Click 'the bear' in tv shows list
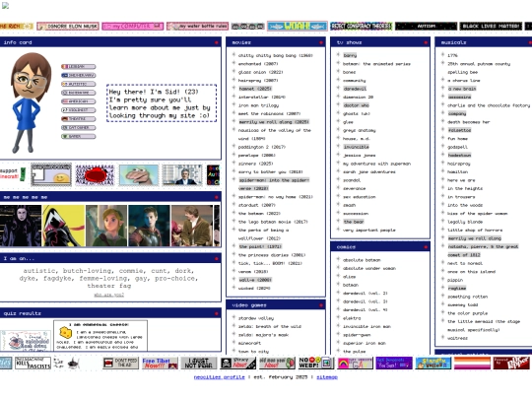This screenshot has height=399, width=532. [354, 222]
